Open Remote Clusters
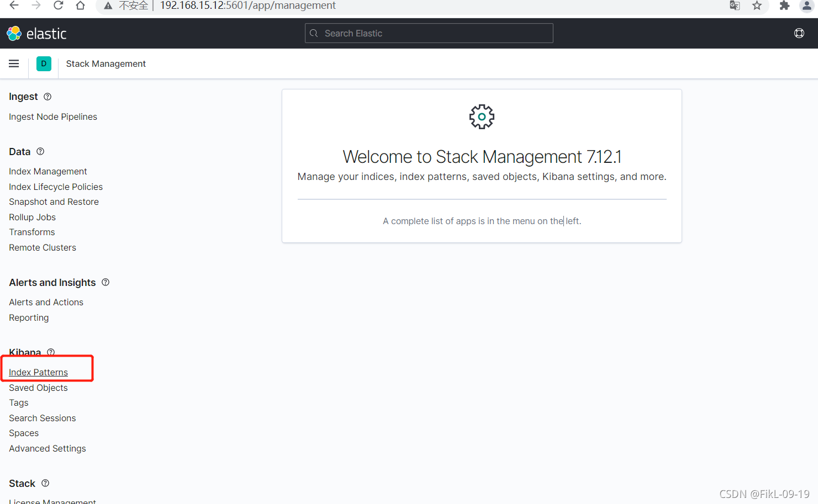The image size is (818, 504). coord(43,247)
